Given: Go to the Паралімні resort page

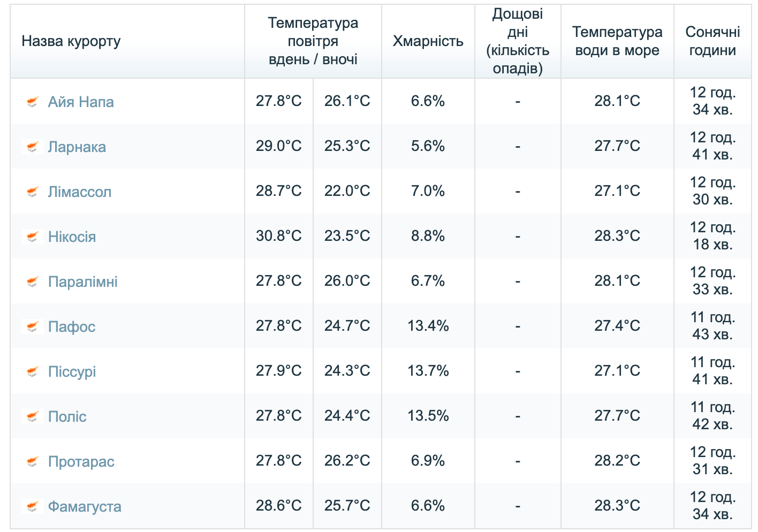Looking at the screenshot, I should (x=83, y=282).
